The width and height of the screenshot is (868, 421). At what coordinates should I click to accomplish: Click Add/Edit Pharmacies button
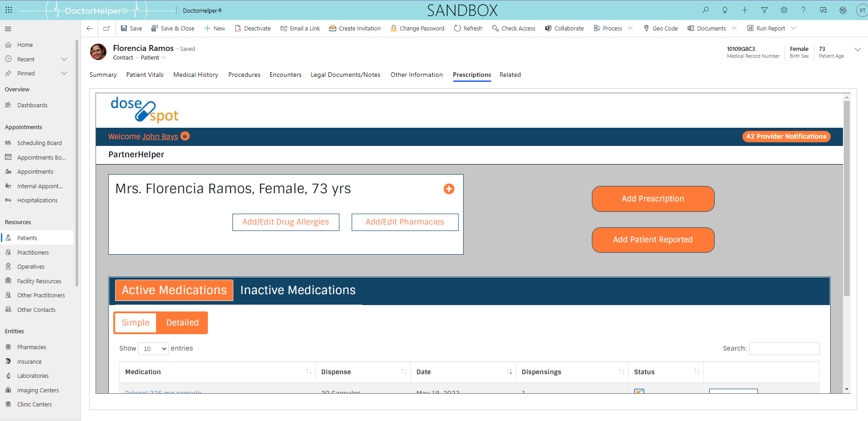(405, 222)
